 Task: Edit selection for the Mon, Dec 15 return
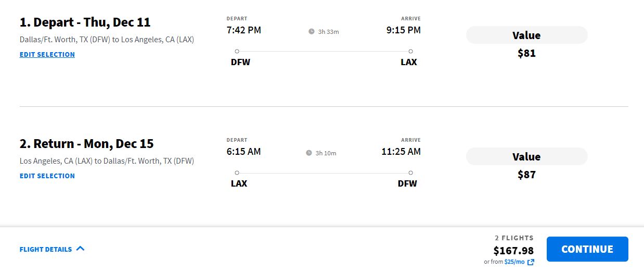47,176
